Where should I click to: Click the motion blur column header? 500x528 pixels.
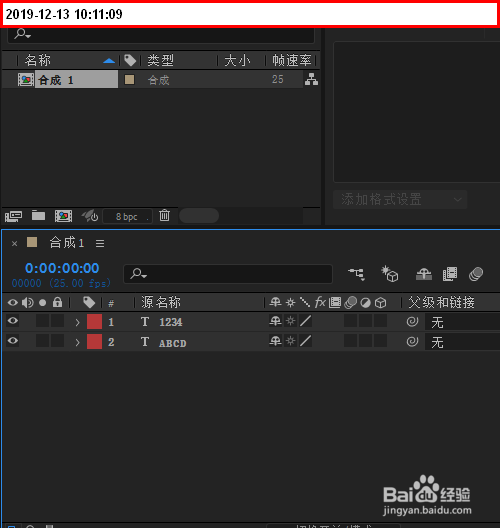click(351, 302)
